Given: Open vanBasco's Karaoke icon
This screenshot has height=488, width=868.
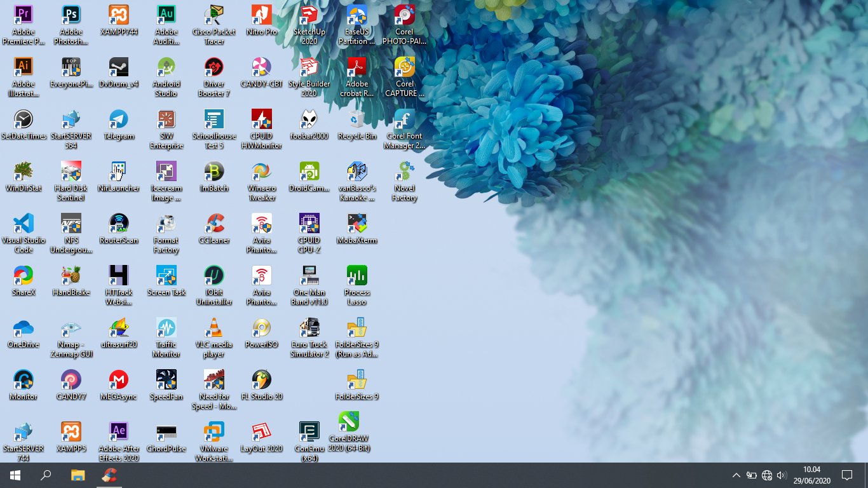Looking at the screenshot, I should point(357,180).
